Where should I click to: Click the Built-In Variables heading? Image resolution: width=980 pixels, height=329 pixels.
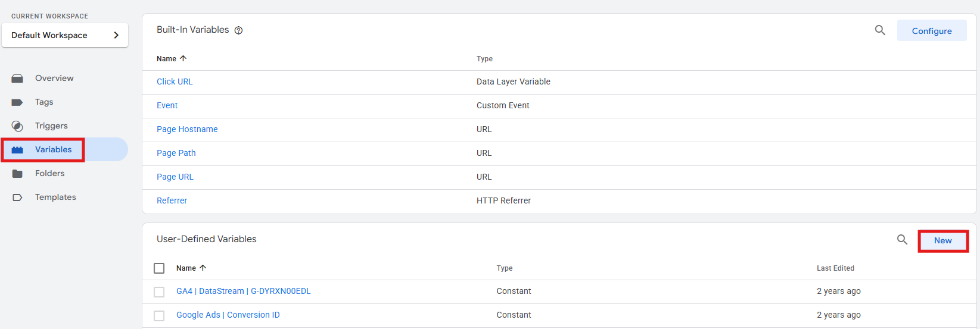click(192, 30)
